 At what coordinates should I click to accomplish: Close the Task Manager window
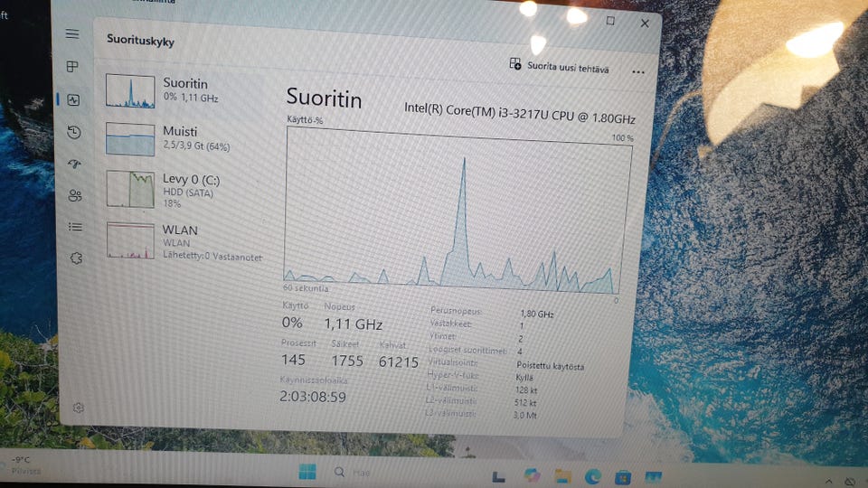(x=645, y=23)
